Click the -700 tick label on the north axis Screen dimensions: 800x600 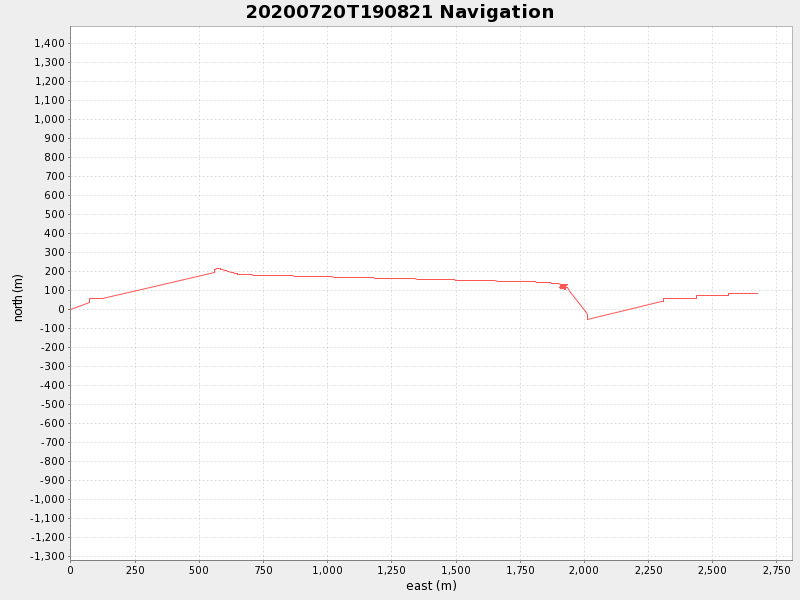coord(51,442)
